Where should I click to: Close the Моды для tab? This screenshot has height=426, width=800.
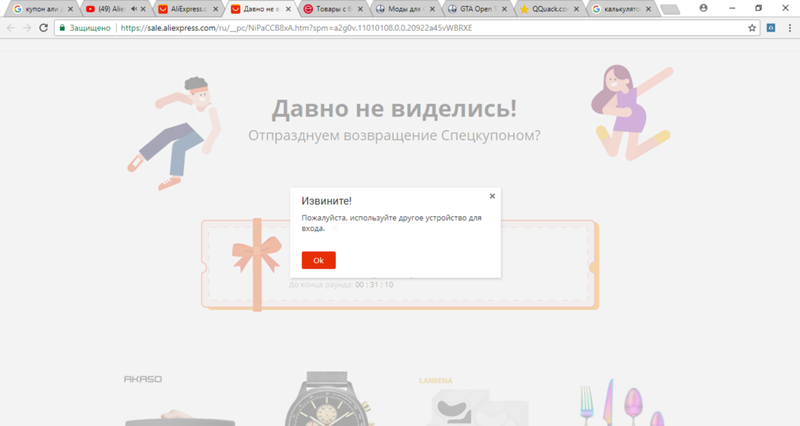(x=432, y=9)
